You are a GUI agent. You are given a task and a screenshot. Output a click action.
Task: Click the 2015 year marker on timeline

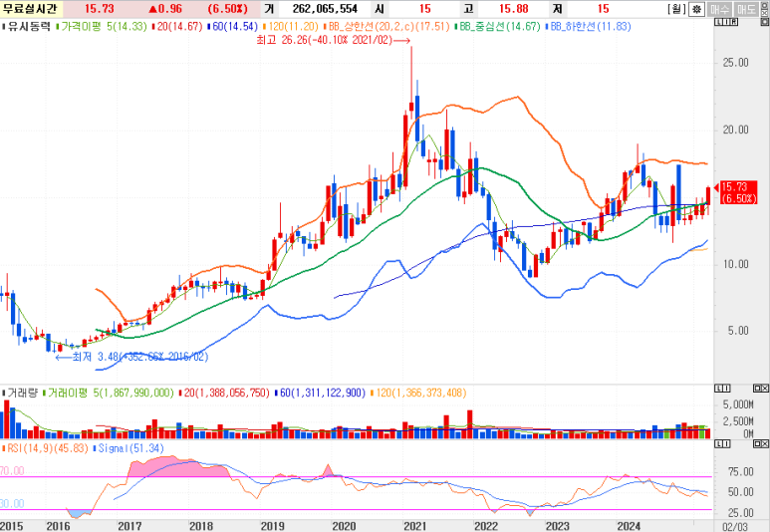[11, 526]
